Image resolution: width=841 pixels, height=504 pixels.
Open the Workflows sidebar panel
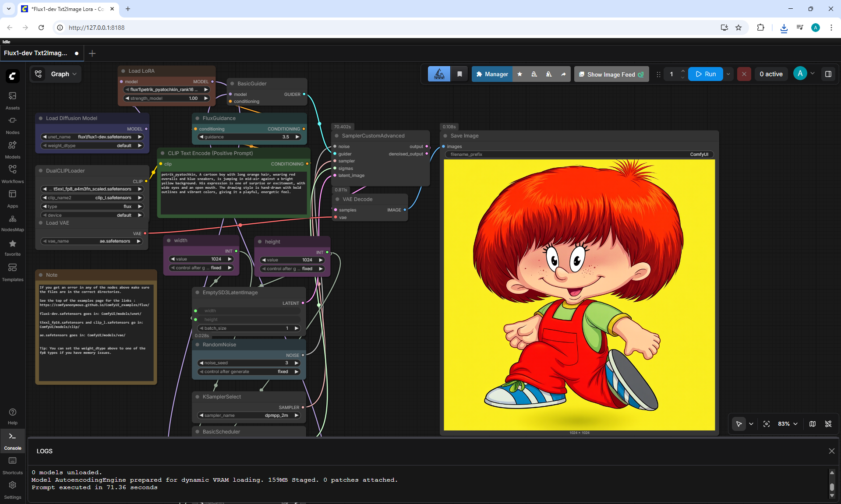12,174
